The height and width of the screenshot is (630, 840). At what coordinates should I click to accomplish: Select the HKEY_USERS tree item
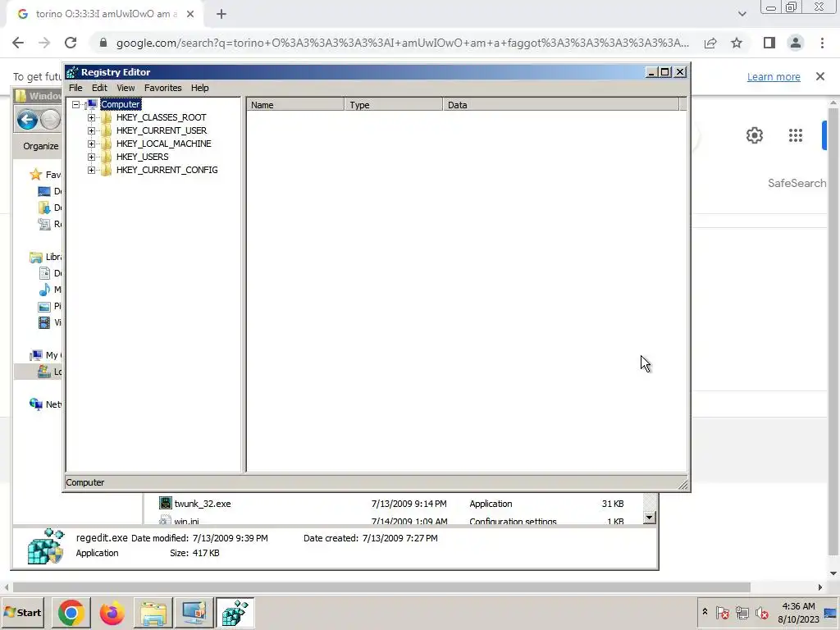pyautogui.click(x=142, y=157)
